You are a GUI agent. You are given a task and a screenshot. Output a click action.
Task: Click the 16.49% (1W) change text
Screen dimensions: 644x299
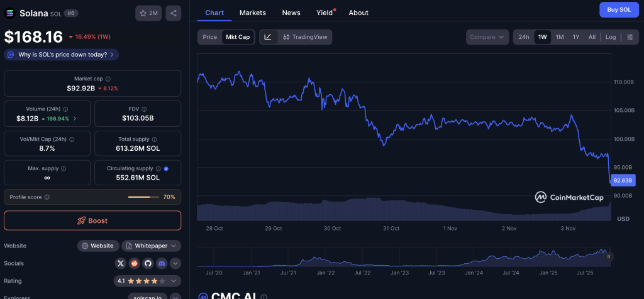tap(89, 37)
